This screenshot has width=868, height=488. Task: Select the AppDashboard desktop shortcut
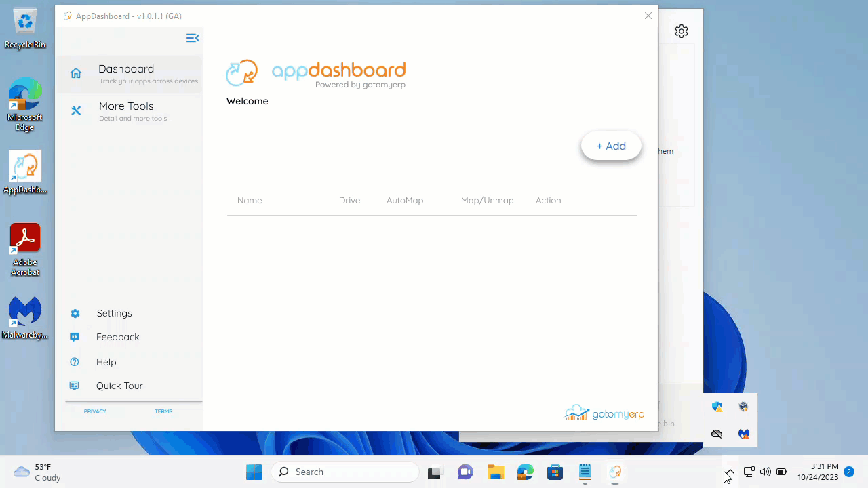click(25, 173)
